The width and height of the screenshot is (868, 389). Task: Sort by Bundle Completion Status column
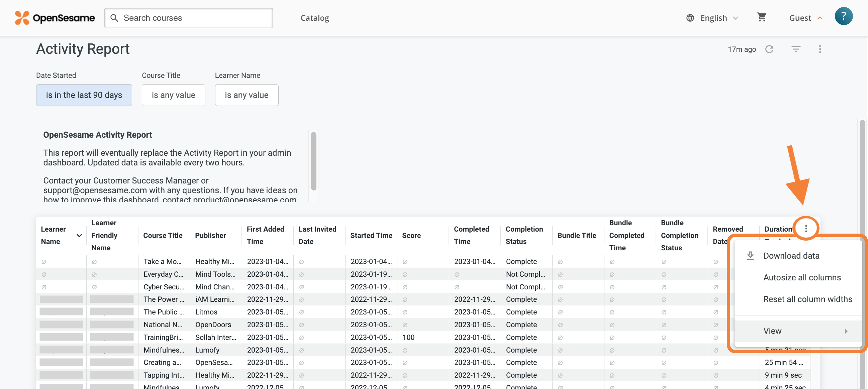pyautogui.click(x=679, y=235)
